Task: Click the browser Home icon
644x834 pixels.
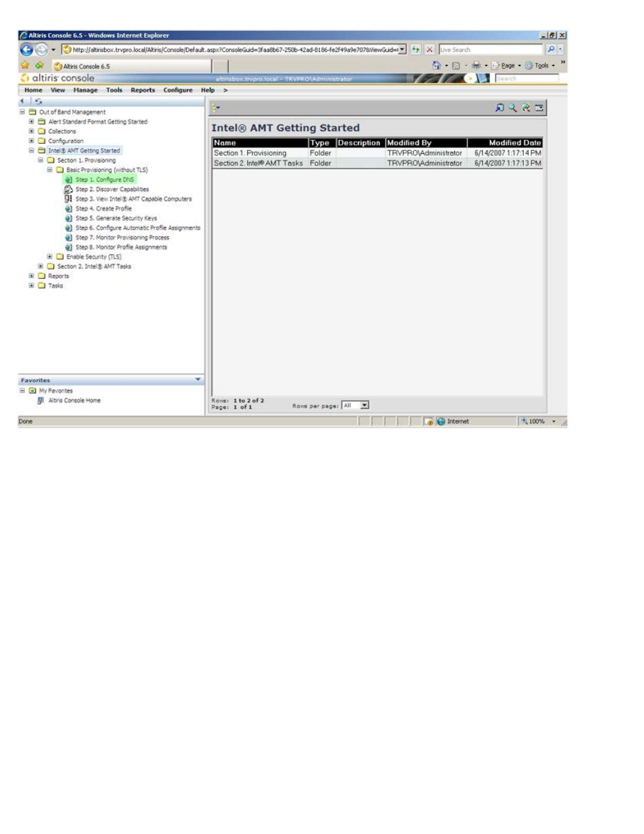Action: (437, 66)
